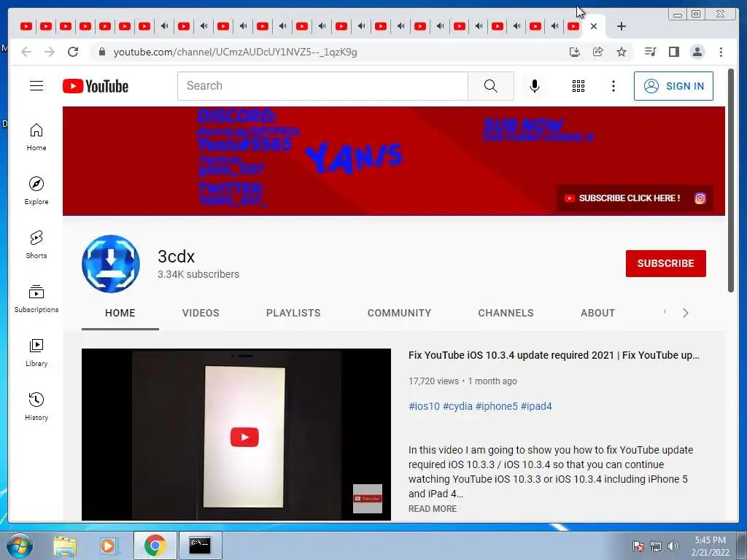Open the YouTube apps grid
The height and width of the screenshot is (560, 747).
pos(578,86)
